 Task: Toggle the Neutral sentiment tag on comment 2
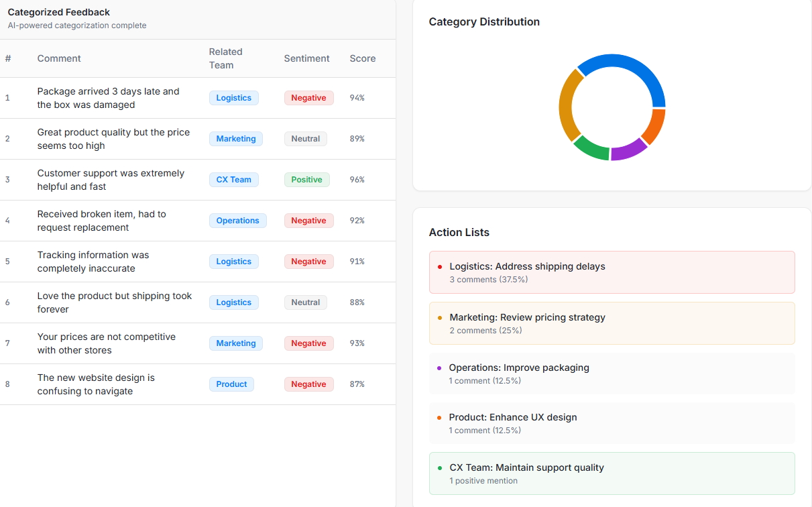[x=305, y=138]
